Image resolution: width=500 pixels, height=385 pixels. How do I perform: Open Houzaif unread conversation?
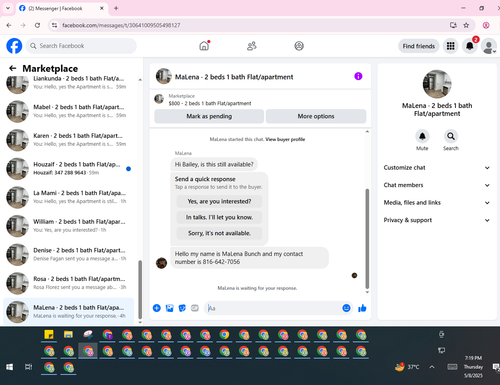[70, 169]
